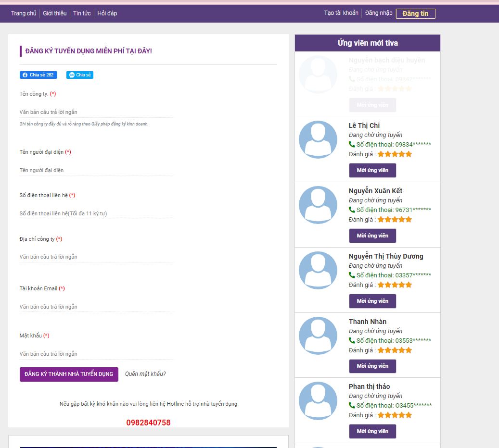
Task: Click the Facebook share button
Action: [x=38, y=75]
